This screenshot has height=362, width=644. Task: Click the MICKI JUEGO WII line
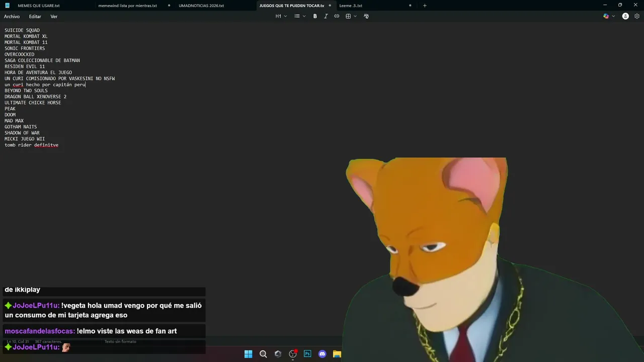pyautogui.click(x=25, y=139)
